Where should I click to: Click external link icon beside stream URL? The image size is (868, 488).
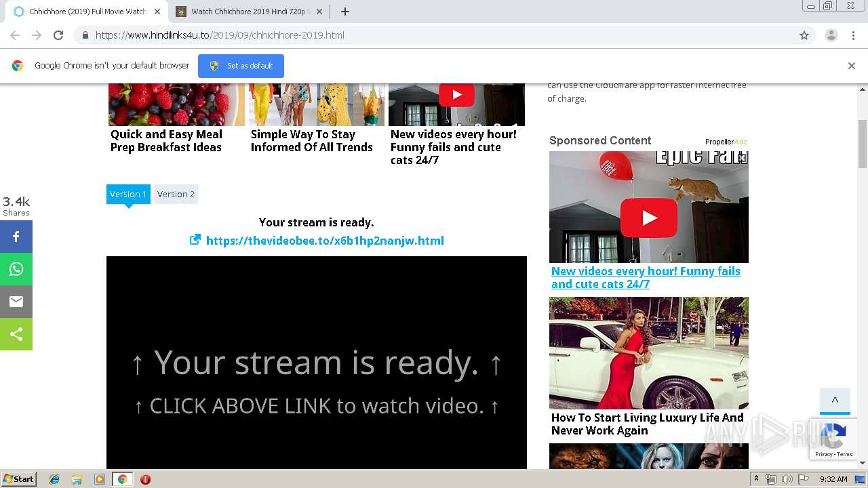[x=195, y=239]
